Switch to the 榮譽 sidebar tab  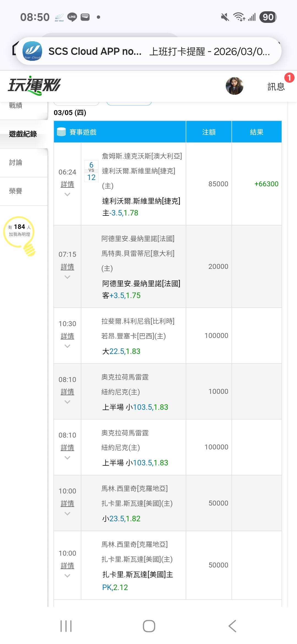click(x=16, y=191)
